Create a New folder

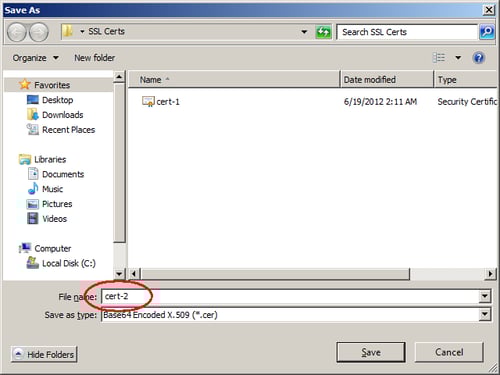point(95,58)
